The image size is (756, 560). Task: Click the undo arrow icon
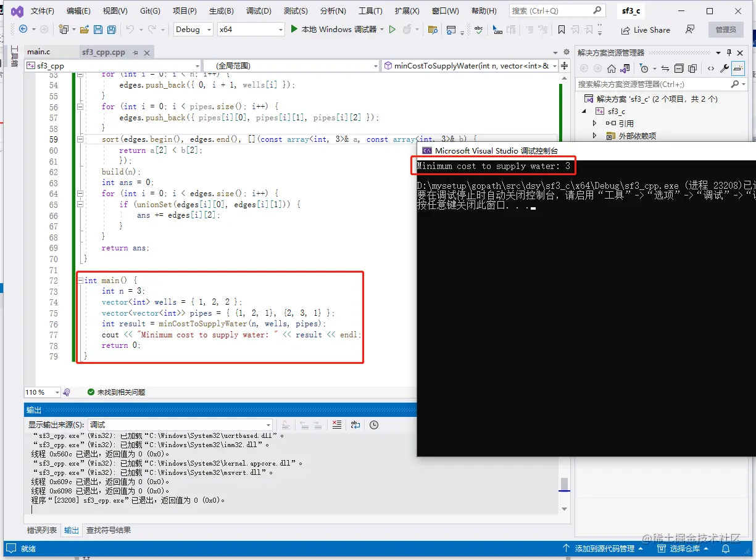pyautogui.click(x=130, y=29)
